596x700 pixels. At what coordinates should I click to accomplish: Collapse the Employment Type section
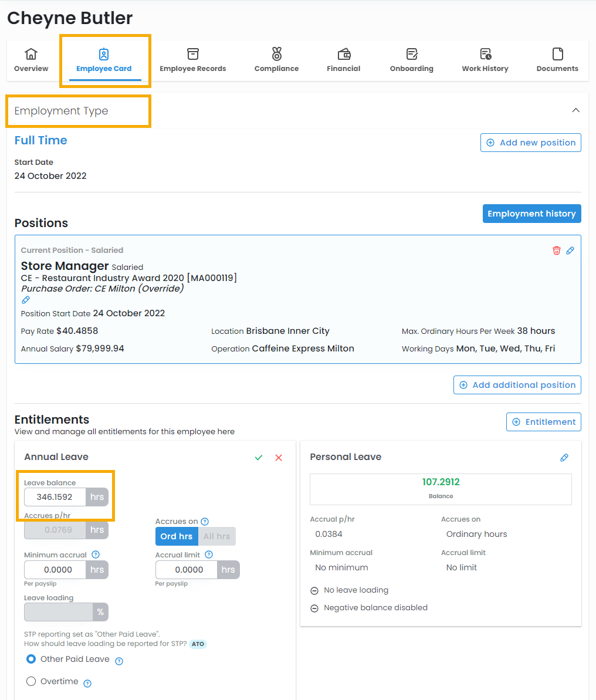575,111
